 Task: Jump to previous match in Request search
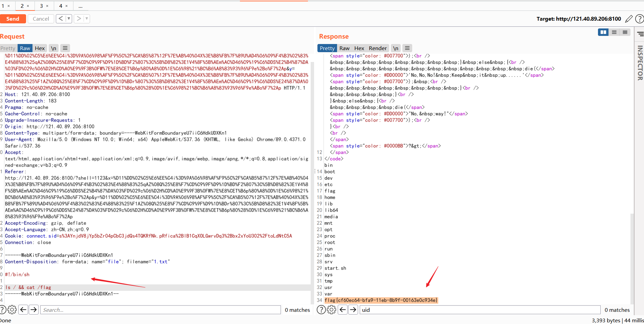point(23,309)
